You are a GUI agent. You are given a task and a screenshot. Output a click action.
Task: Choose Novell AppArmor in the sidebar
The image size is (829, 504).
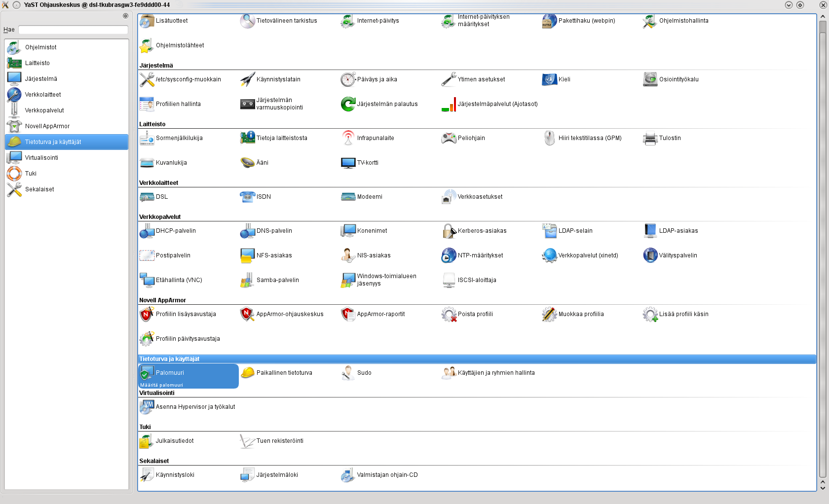(47, 126)
